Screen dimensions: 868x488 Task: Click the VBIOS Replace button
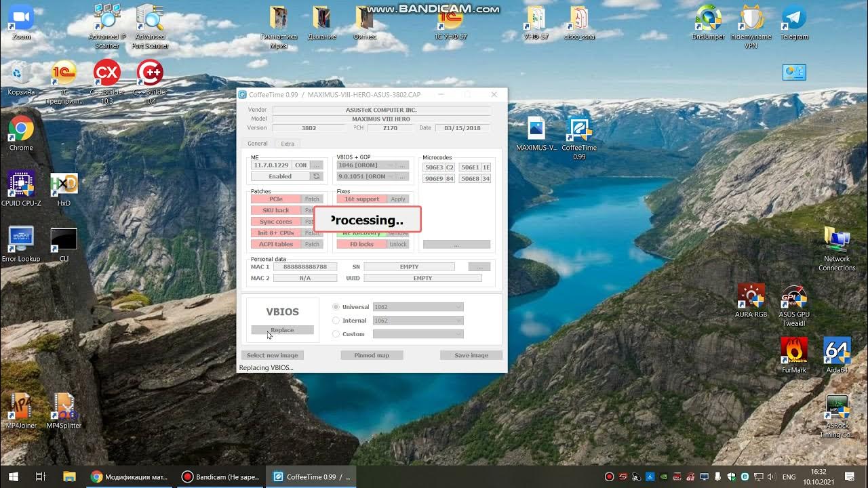point(282,330)
